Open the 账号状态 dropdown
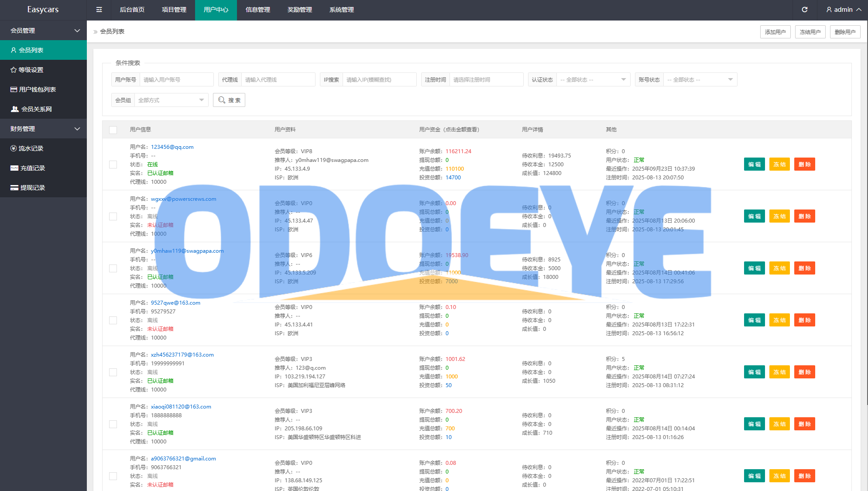The image size is (868, 491). click(x=700, y=80)
